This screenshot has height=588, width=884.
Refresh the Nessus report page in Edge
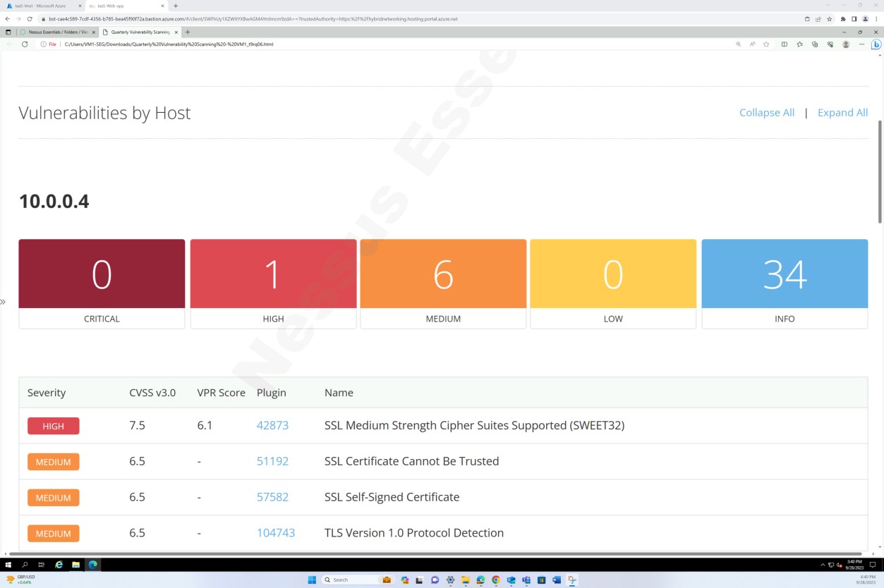coord(25,44)
